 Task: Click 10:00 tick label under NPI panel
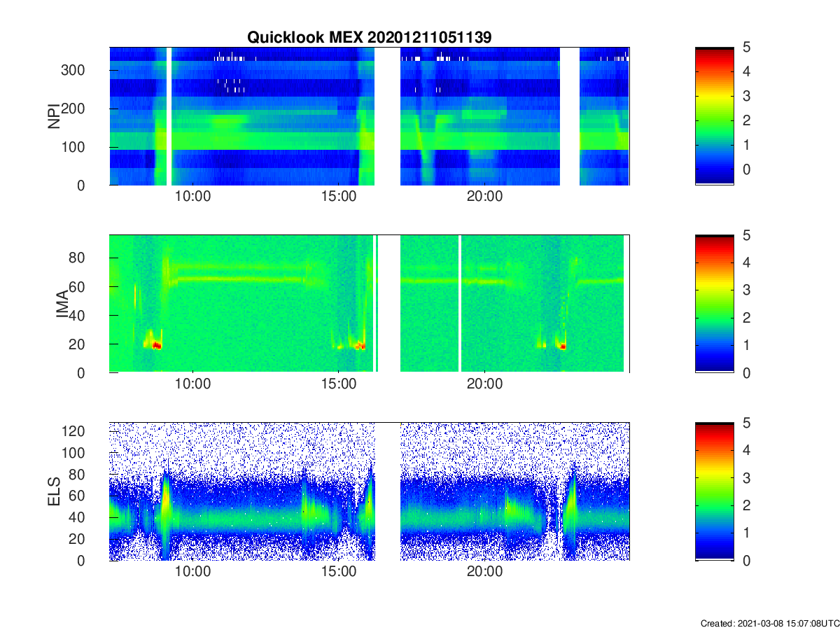pos(192,197)
